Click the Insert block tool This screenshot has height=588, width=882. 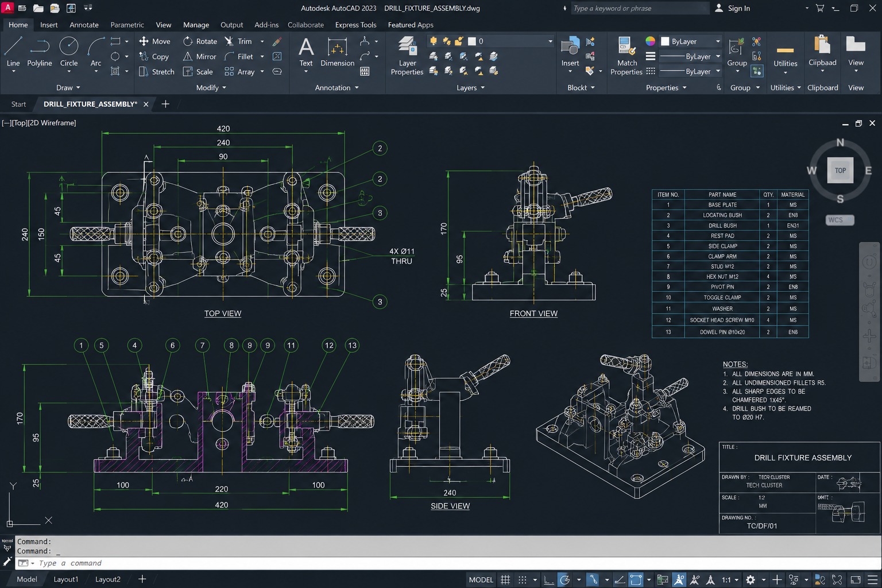pyautogui.click(x=570, y=52)
